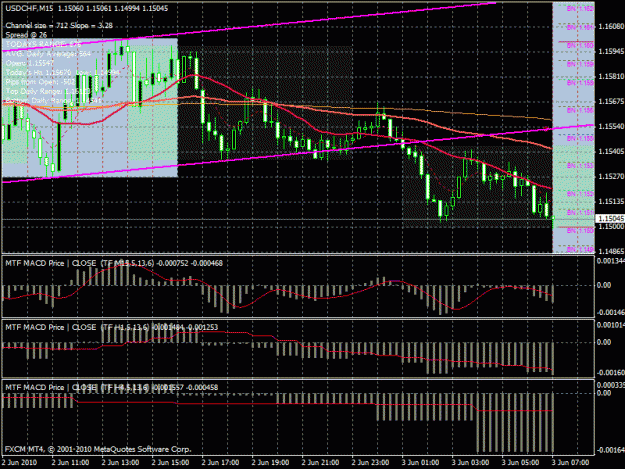
Task: Click the 'BN: 1.160' level label
Action: pos(580,45)
